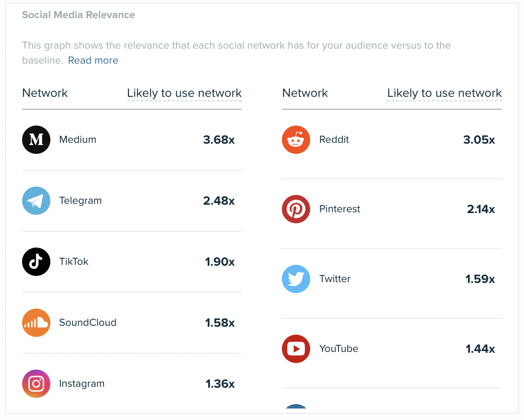Click right column 'Likely to use network' header
This screenshot has width=524, height=420.
[444, 93]
